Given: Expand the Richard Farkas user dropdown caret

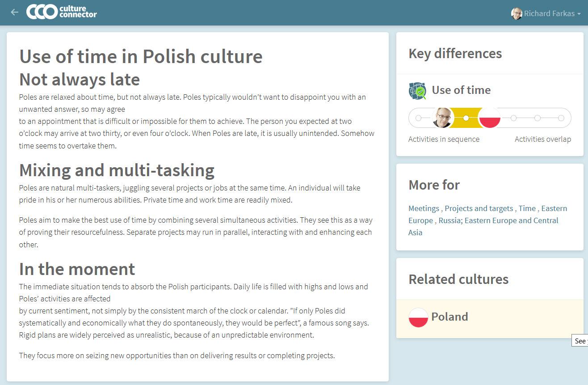Looking at the screenshot, I should (x=579, y=14).
